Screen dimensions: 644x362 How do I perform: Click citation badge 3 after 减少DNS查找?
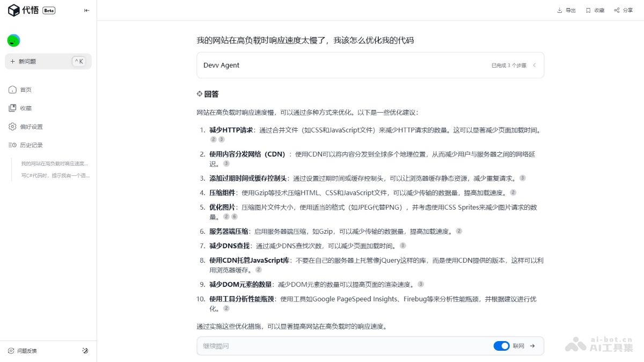(x=402, y=245)
